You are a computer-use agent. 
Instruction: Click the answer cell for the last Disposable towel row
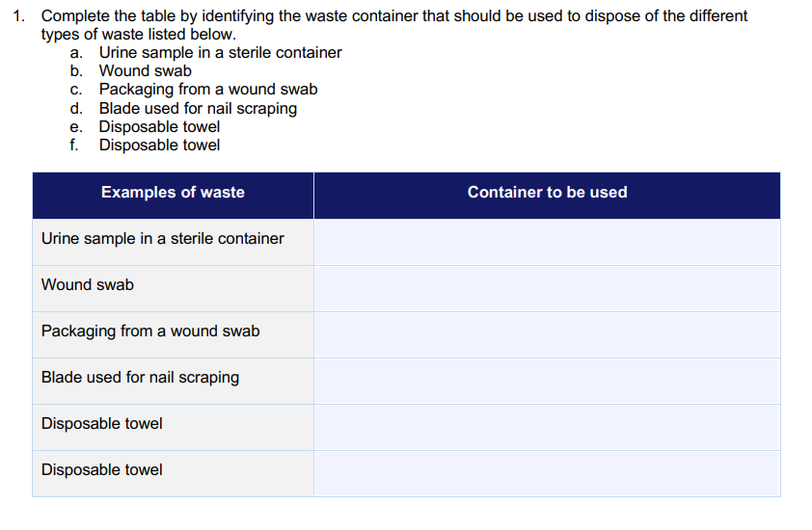(547, 473)
